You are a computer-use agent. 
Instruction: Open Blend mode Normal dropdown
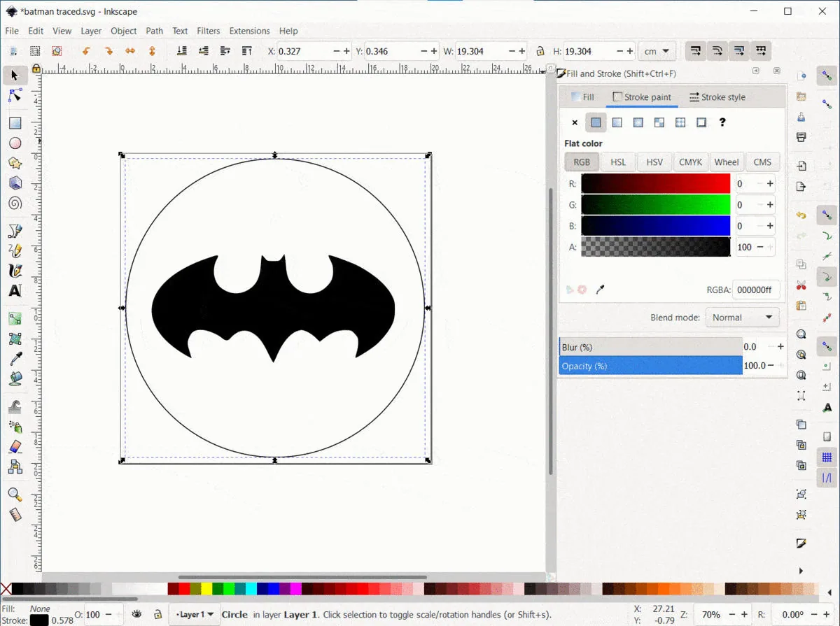[x=742, y=318]
